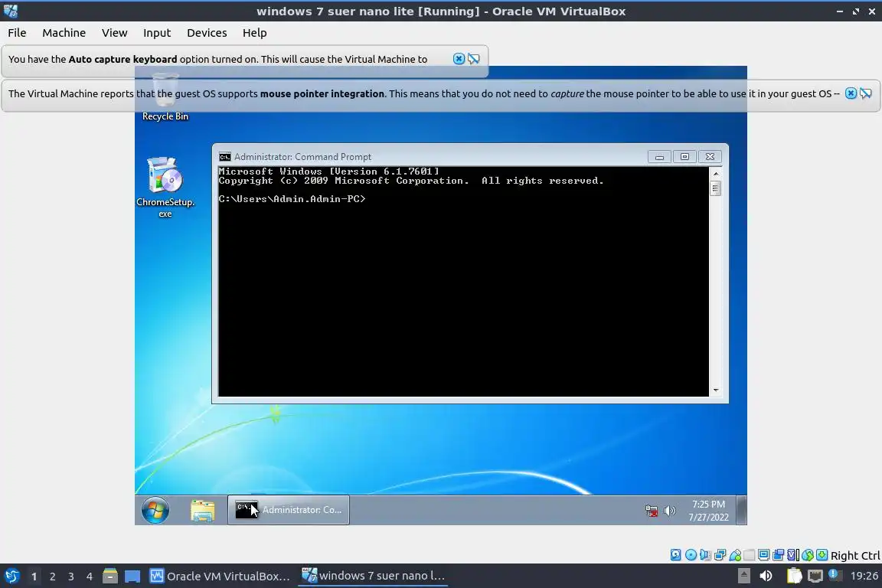The height and width of the screenshot is (588, 882).
Task: Suppress future mouse pointer integration notifications
Action: 866,93
